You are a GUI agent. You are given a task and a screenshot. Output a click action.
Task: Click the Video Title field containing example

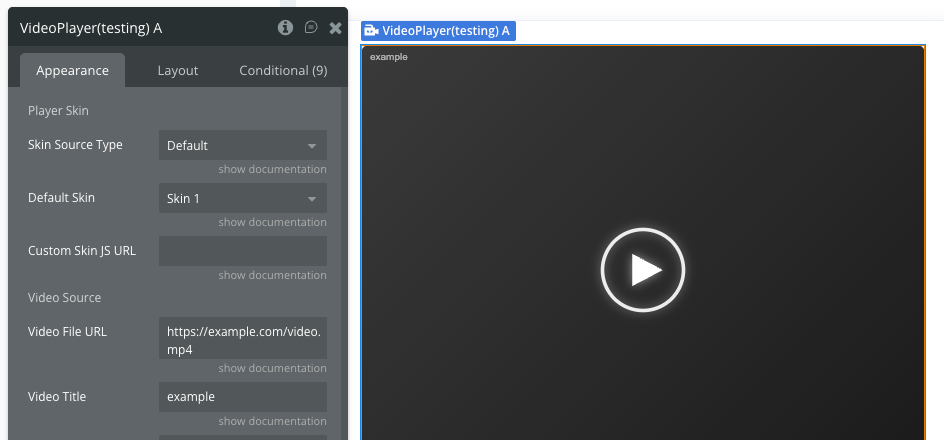coord(243,397)
